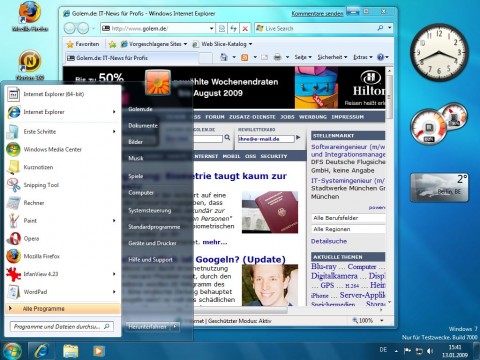Expand Erste Schritte submenu arrow
480x360 pixels.
click(114, 132)
